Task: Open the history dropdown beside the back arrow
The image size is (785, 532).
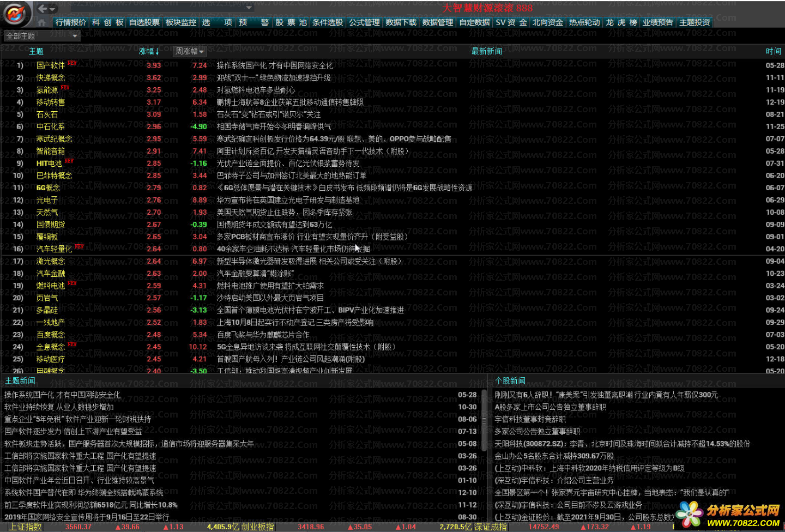Action: click(x=53, y=9)
